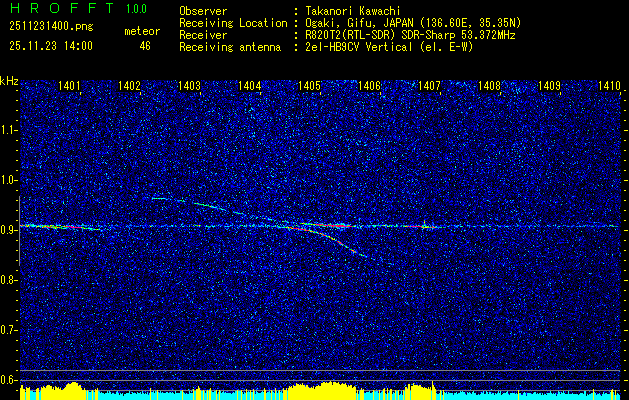Click the 1.1 kHz axis label
This screenshot has width=629, height=400.
(x=9, y=130)
